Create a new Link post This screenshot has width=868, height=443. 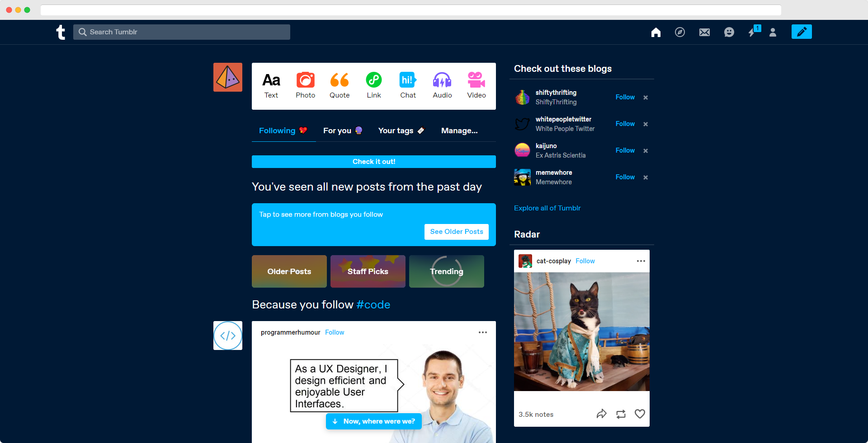click(x=374, y=85)
